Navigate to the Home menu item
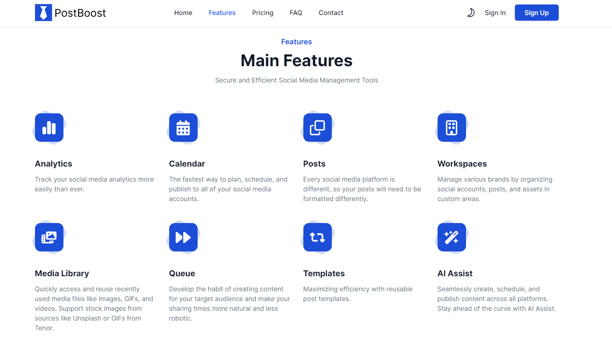 pos(183,13)
